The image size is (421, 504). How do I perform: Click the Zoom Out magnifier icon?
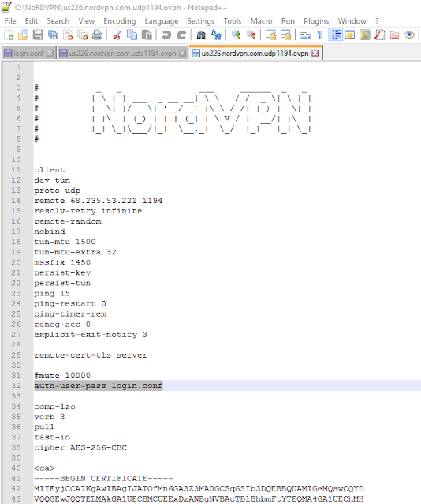coord(251,35)
